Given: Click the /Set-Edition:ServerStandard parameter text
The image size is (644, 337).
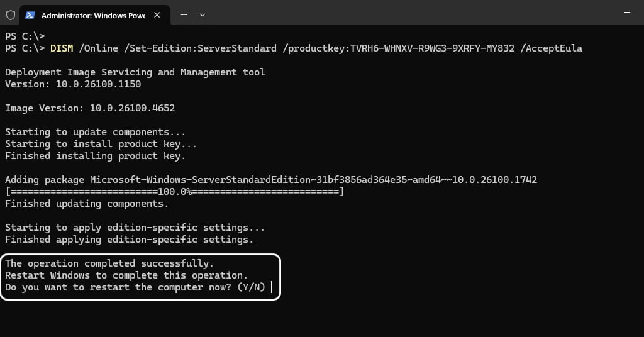Looking at the screenshot, I should [x=201, y=48].
